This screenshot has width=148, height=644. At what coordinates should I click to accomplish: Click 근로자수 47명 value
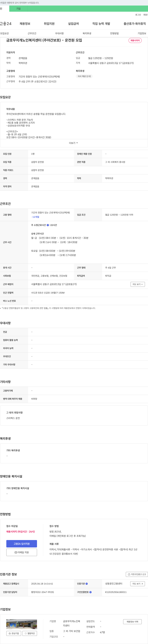102,632
